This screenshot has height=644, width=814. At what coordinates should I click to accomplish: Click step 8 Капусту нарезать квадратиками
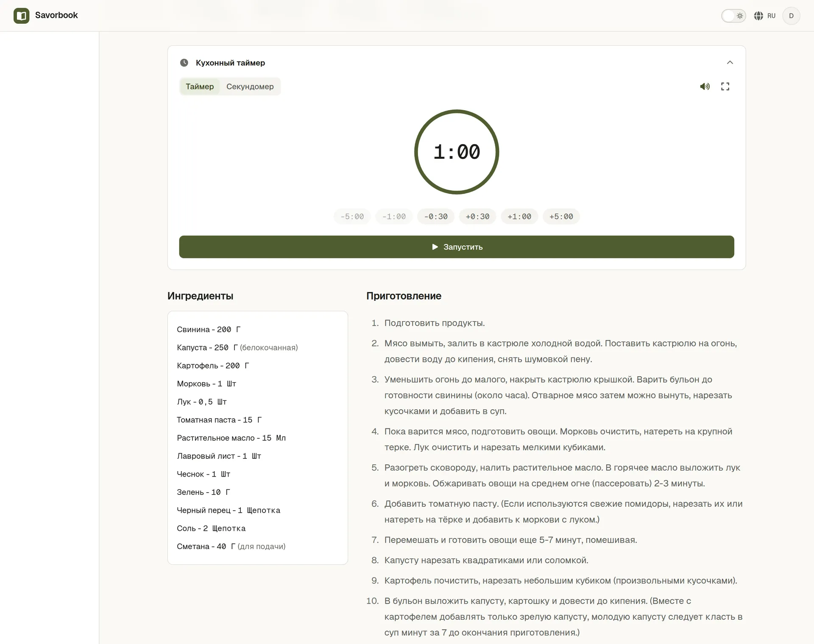(x=486, y=560)
